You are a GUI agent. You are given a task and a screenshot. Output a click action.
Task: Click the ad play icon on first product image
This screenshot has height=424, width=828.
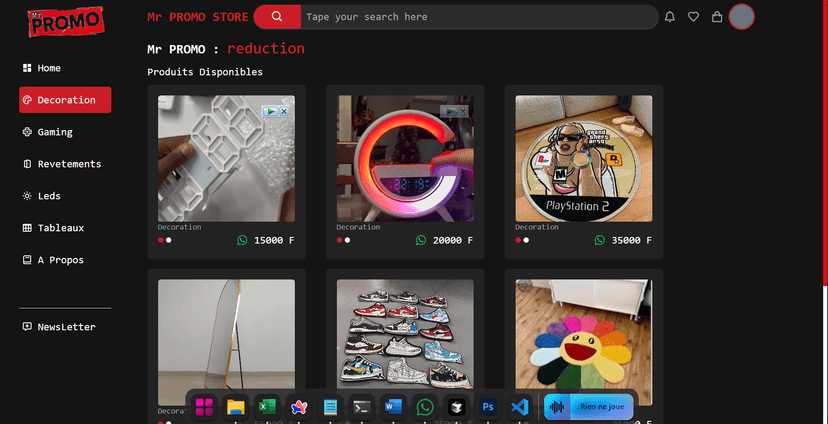(270, 111)
